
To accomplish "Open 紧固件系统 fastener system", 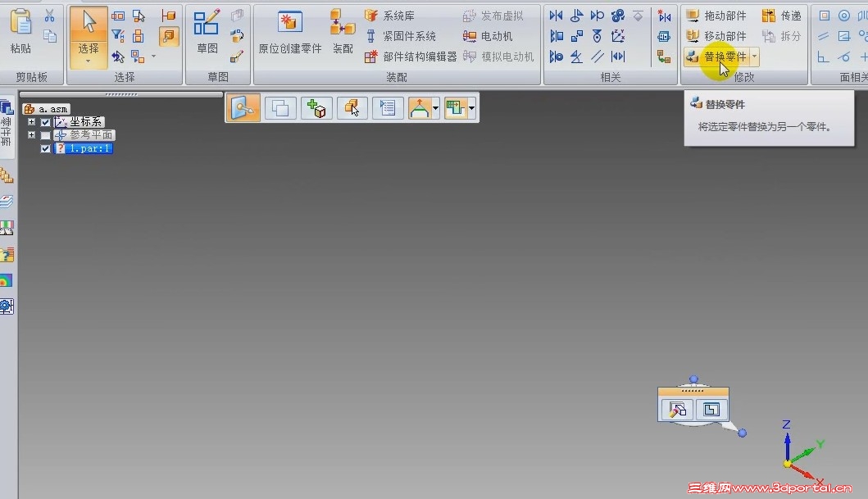I will click(x=401, y=37).
